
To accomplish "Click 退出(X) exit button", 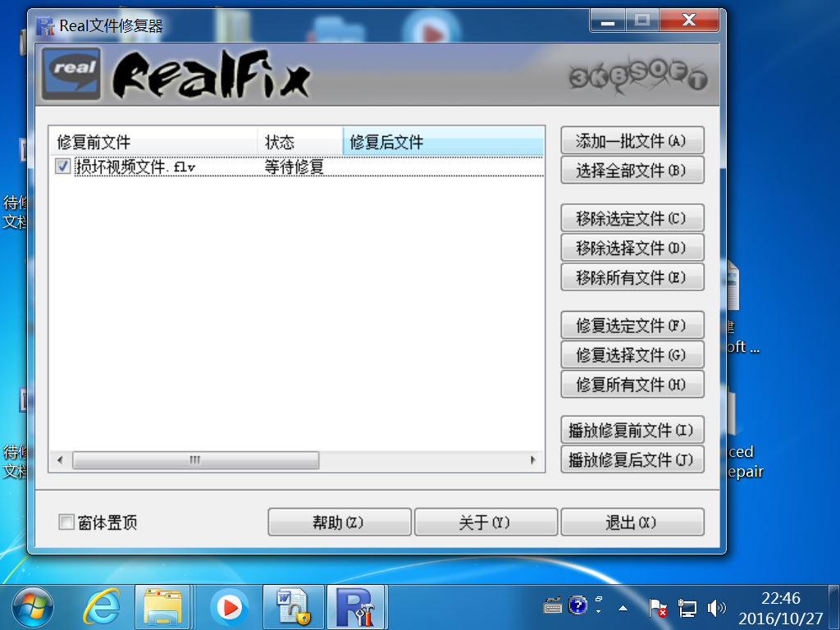I will [632, 522].
